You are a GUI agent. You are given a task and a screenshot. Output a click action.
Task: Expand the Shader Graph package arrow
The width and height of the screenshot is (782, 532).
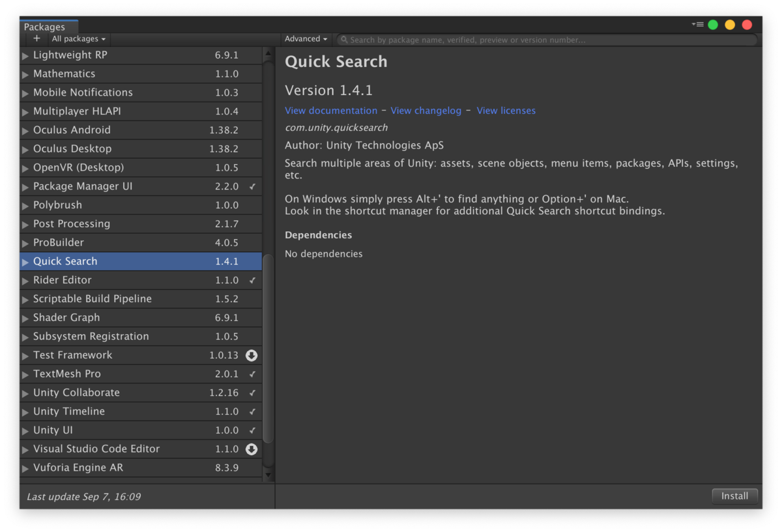point(25,318)
